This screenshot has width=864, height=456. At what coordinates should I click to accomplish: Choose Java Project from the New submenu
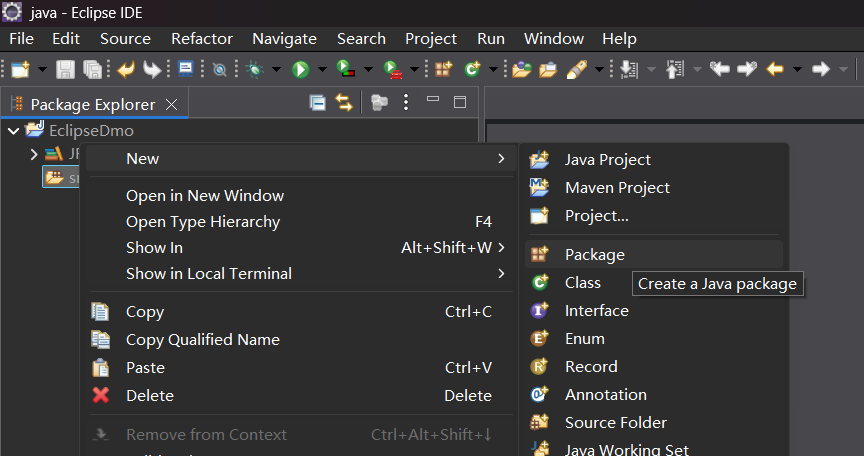pos(654,160)
